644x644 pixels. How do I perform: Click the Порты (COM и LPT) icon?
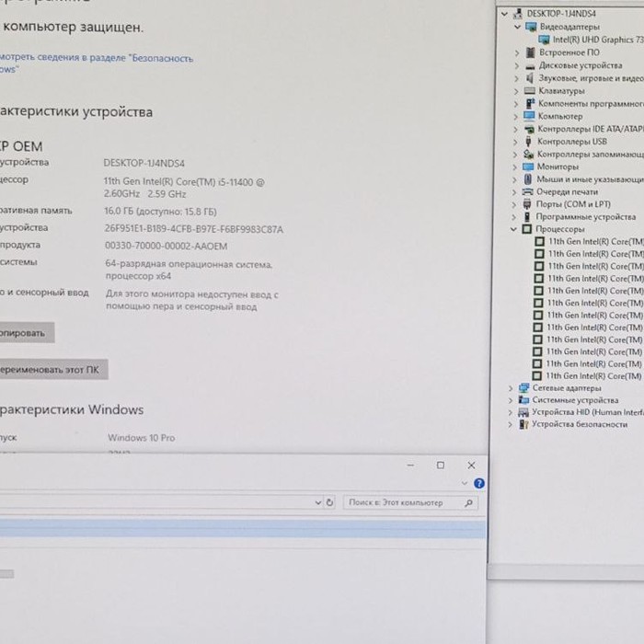point(527,204)
